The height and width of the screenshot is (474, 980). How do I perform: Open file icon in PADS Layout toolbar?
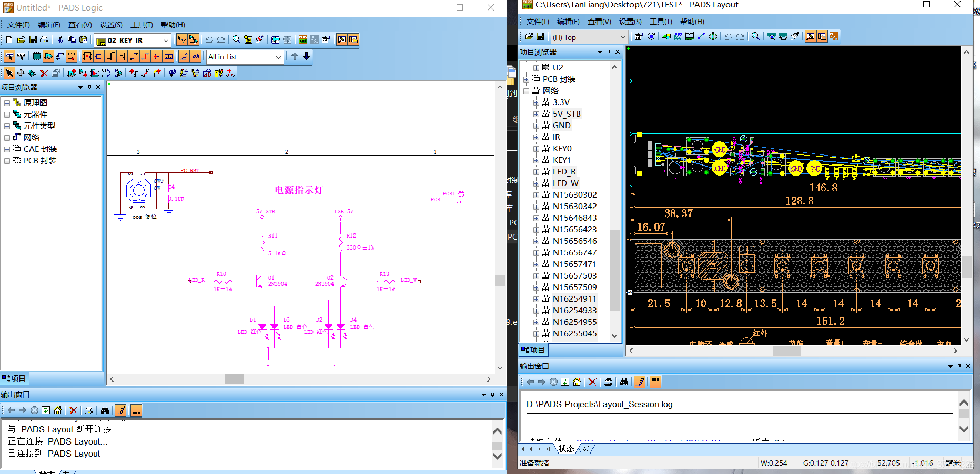pyautogui.click(x=529, y=36)
